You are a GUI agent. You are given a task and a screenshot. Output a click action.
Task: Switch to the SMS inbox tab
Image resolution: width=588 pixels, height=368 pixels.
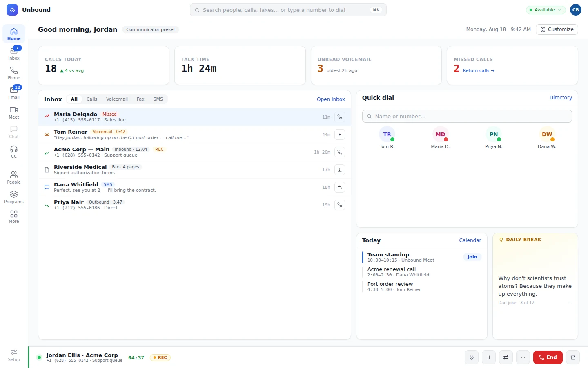coord(158,99)
